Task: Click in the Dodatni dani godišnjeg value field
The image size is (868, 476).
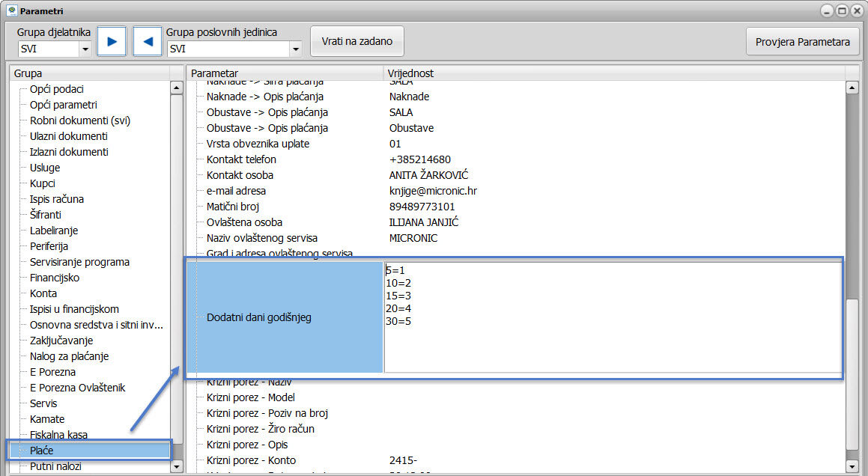Action: tap(613, 317)
